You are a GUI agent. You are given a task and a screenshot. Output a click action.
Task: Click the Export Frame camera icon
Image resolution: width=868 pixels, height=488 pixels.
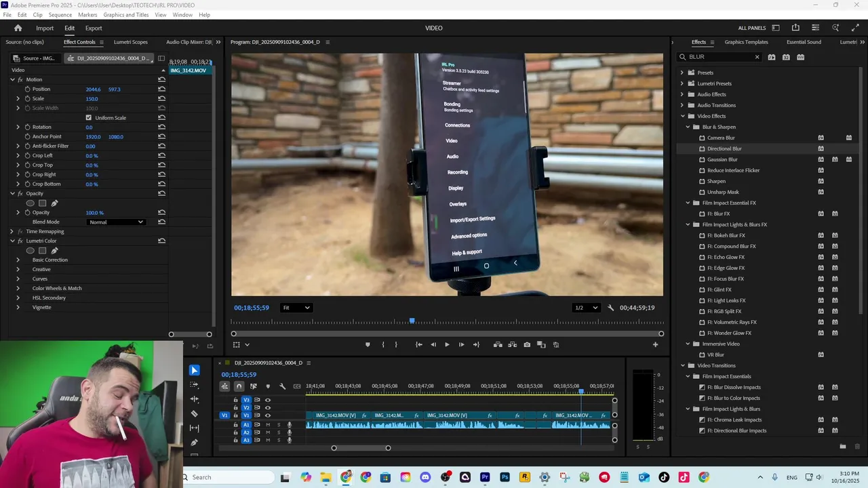[x=527, y=344]
